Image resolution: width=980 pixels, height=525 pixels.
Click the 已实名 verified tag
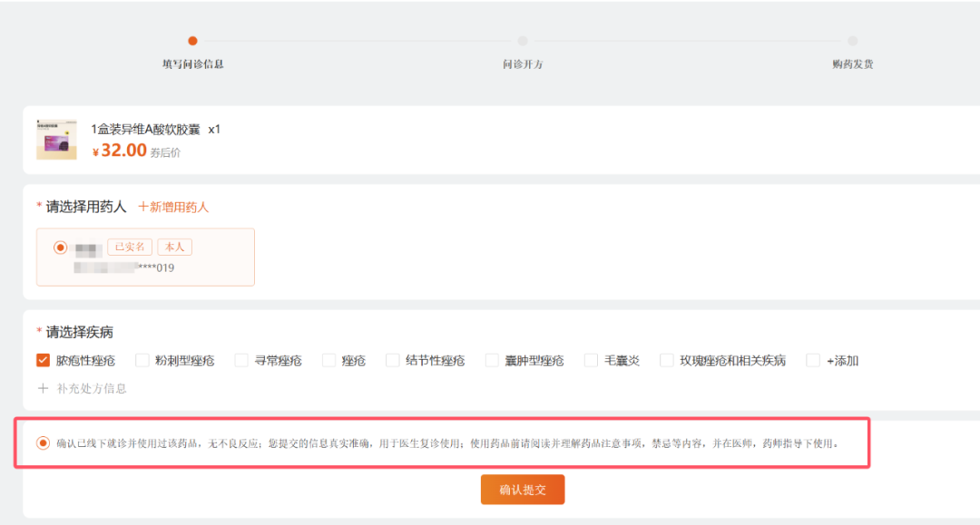130,247
